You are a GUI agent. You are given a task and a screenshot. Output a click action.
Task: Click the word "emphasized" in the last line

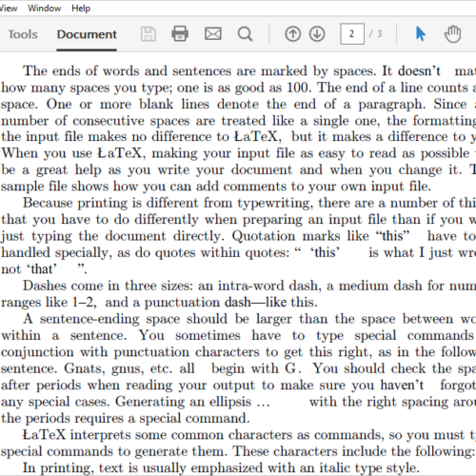point(227,468)
